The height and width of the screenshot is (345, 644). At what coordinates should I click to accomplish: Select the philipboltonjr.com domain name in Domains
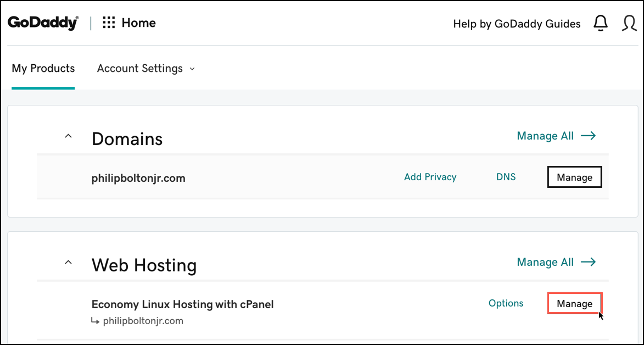(x=138, y=178)
